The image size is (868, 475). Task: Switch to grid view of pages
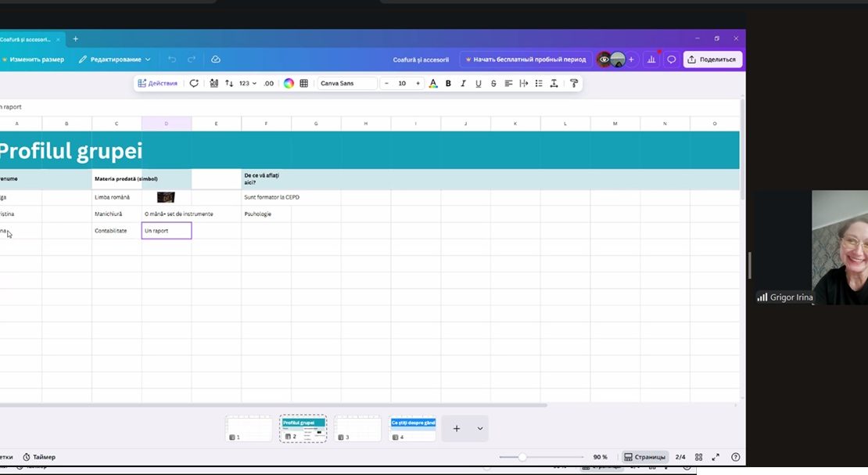(x=698, y=457)
